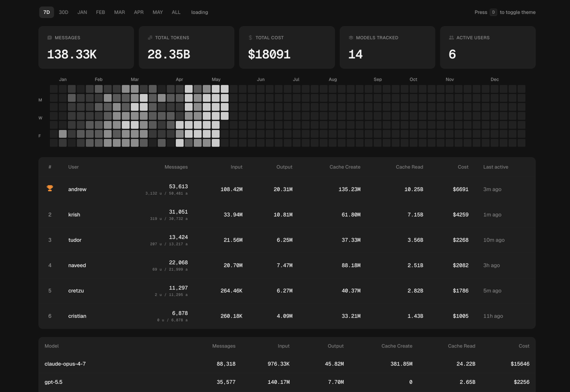Click naveed's cache create 88.18M

pos(351,265)
